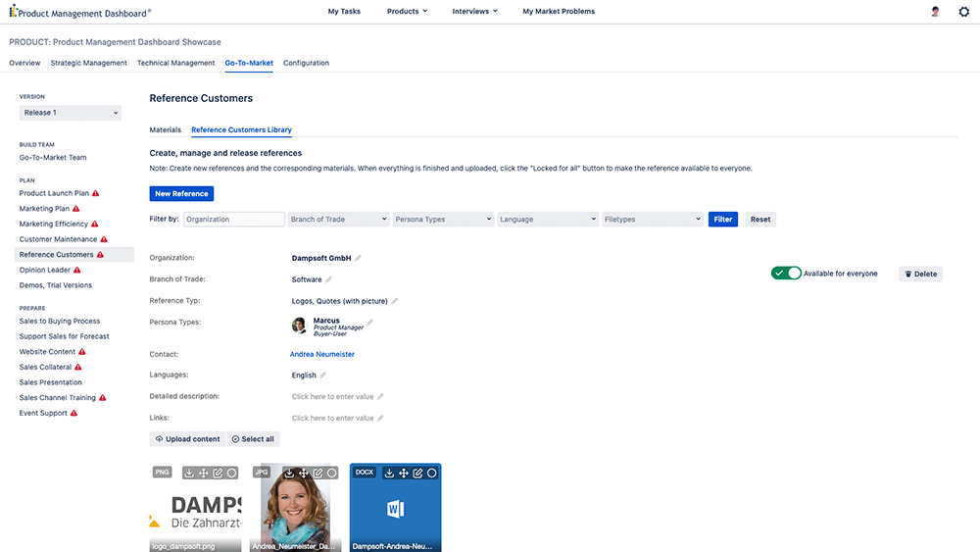The image size is (980, 552).
Task: Open the Release 1 version dropdown
Action: coord(70,113)
